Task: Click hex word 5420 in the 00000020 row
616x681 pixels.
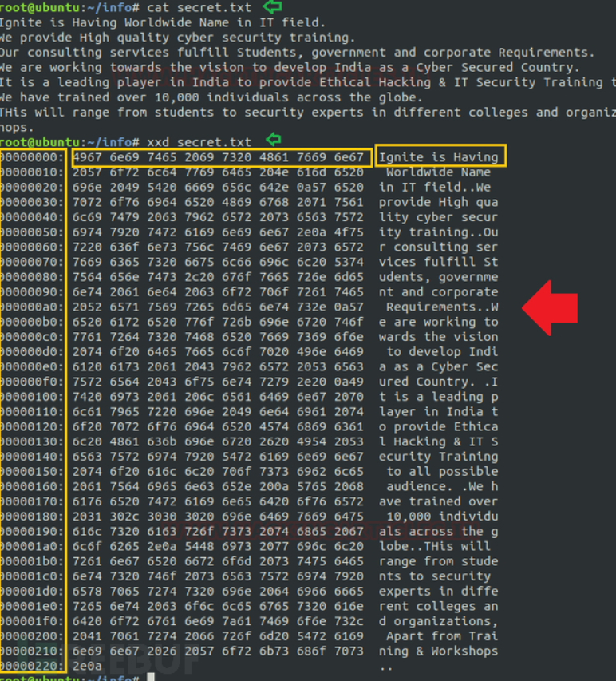Action: coord(162,187)
